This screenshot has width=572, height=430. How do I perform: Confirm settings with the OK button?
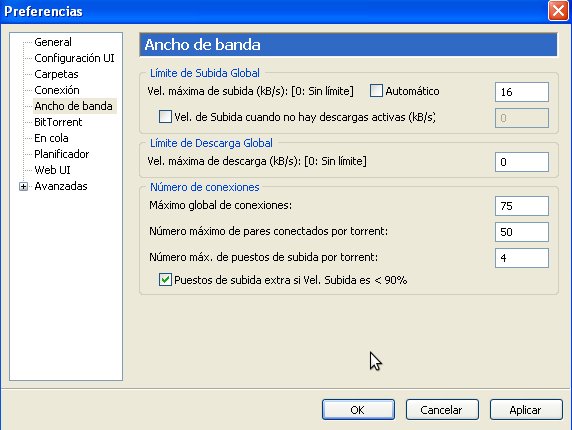358,410
